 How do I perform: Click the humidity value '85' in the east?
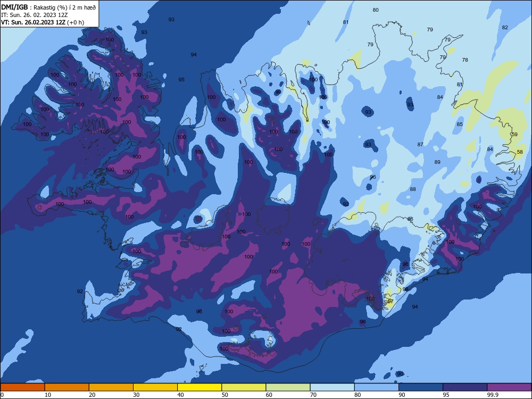pos(460,124)
